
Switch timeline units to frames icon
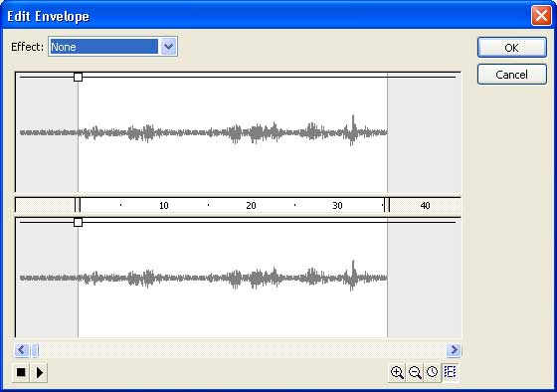[x=450, y=372]
